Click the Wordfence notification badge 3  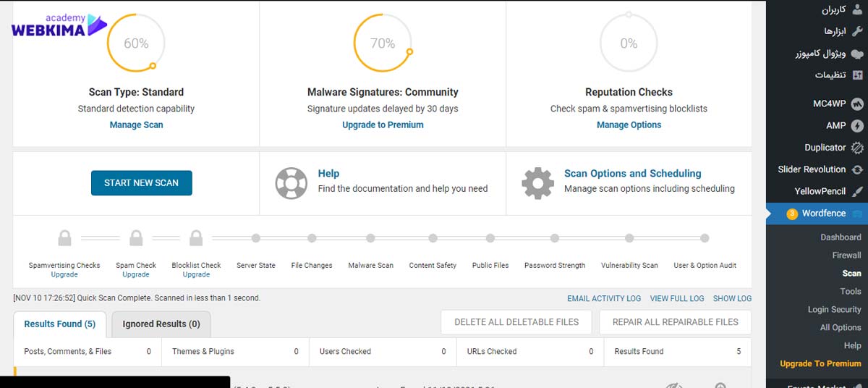pos(791,214)
